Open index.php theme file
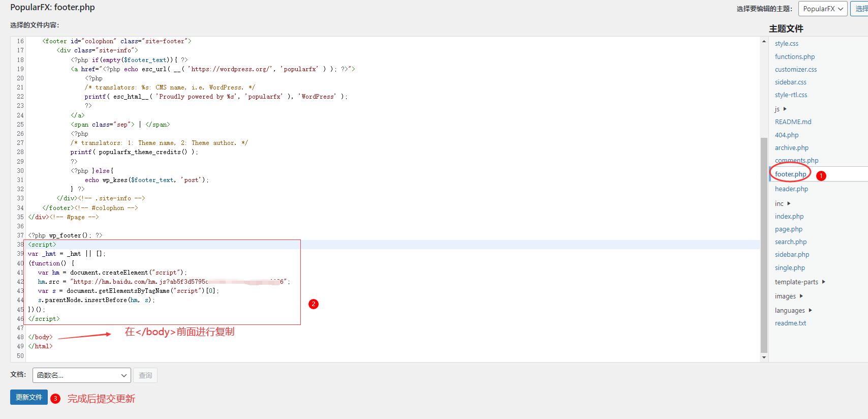The width and height of the screenshot is (868, 419). [789, 216]
